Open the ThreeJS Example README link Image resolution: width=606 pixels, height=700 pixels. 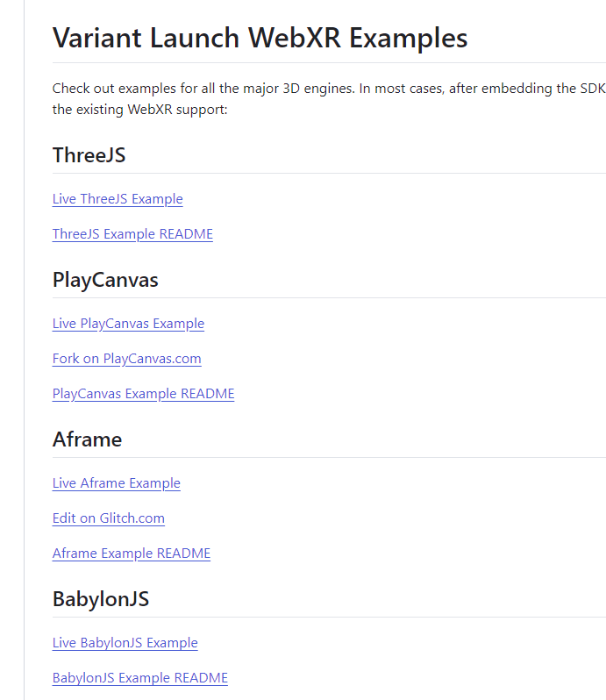tap(132, 234)
